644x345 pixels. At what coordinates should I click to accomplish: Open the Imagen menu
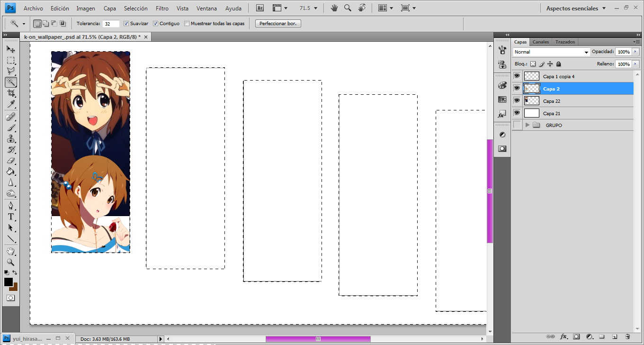(85, 8)
